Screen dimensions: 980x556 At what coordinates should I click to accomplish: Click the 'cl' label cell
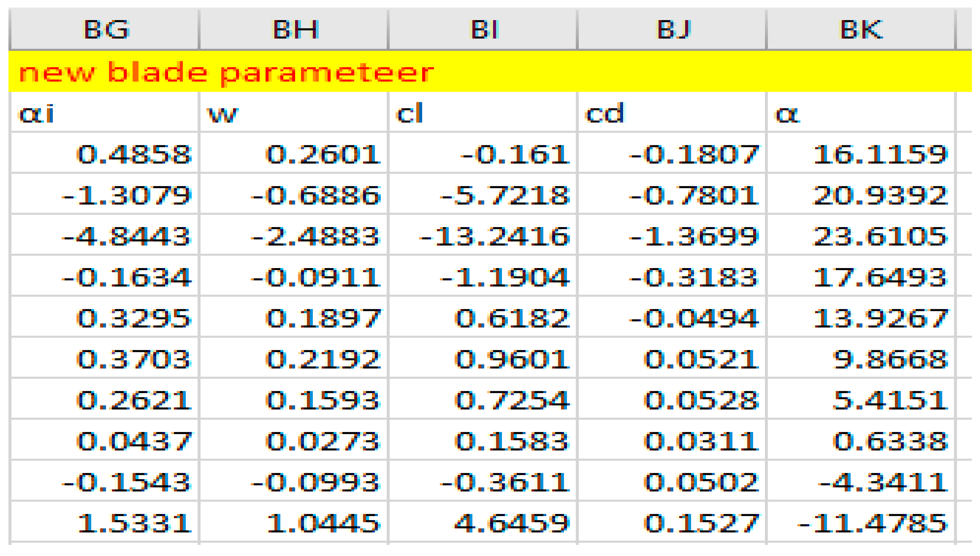click(482, 113)
